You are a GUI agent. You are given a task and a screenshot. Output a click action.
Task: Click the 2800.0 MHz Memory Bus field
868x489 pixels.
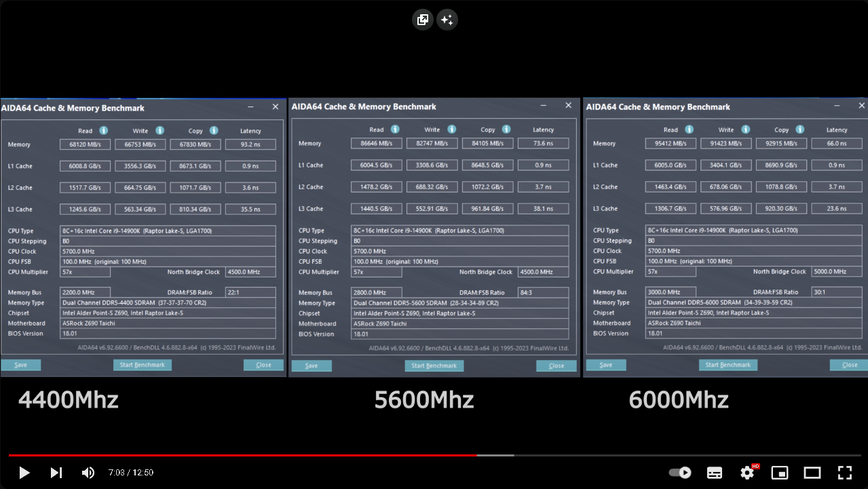377,293
